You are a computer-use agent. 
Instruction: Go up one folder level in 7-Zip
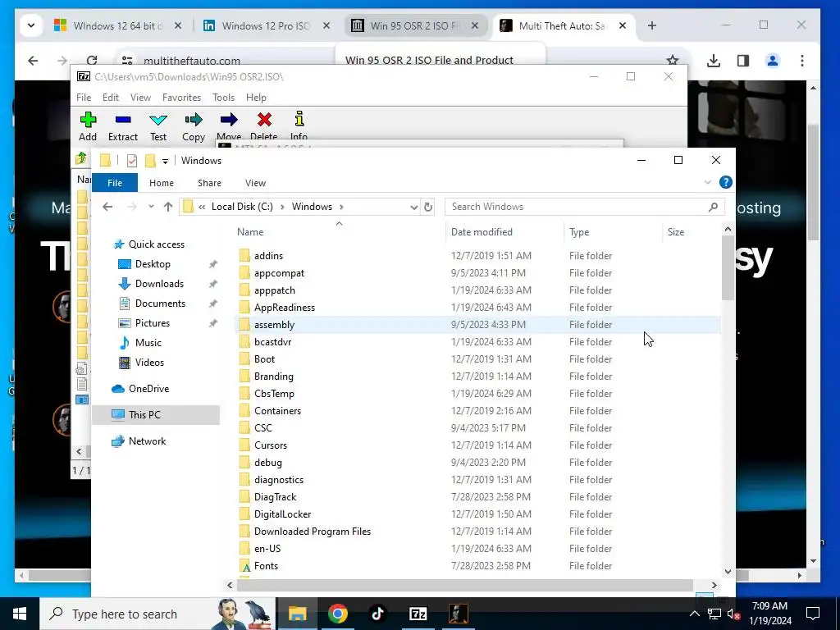[81, 158]
